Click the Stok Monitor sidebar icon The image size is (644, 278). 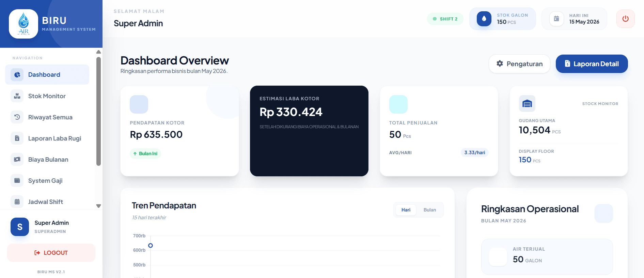coord(17,96)
